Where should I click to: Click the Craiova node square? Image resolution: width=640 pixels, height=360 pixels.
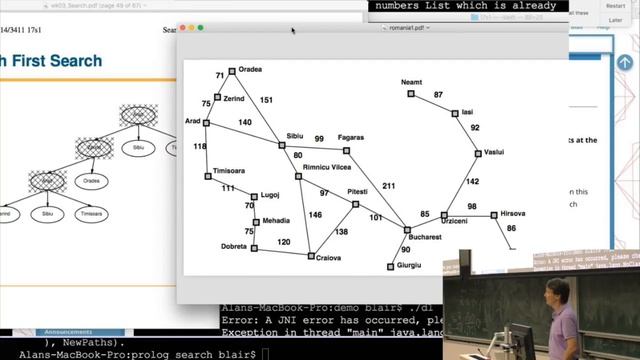(x=311, y=256)
